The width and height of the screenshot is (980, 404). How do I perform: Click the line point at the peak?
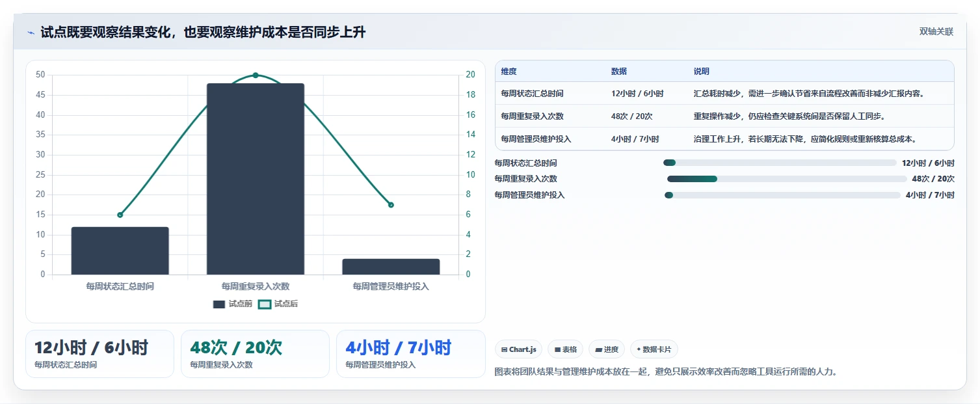pos(256,75)
